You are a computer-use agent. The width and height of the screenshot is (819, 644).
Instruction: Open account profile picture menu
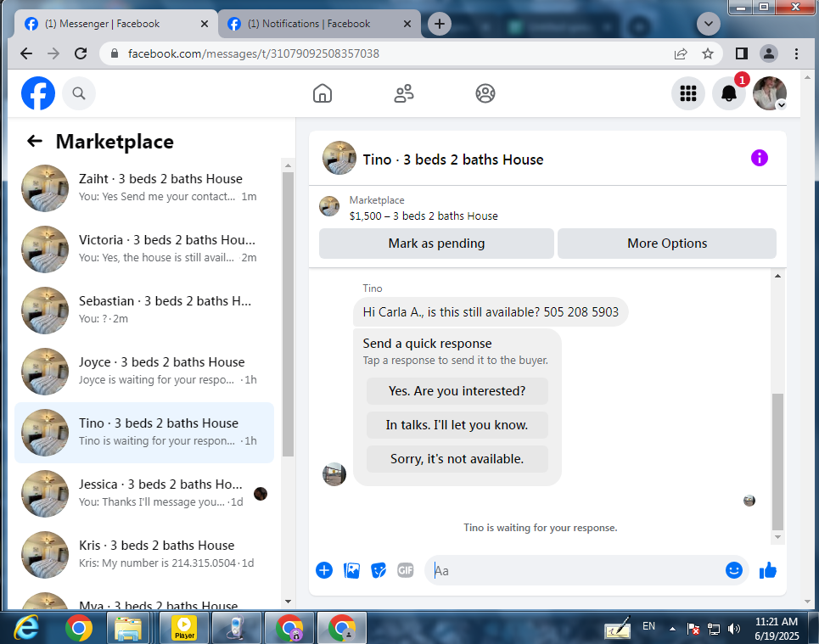click(x=770, y=93)
